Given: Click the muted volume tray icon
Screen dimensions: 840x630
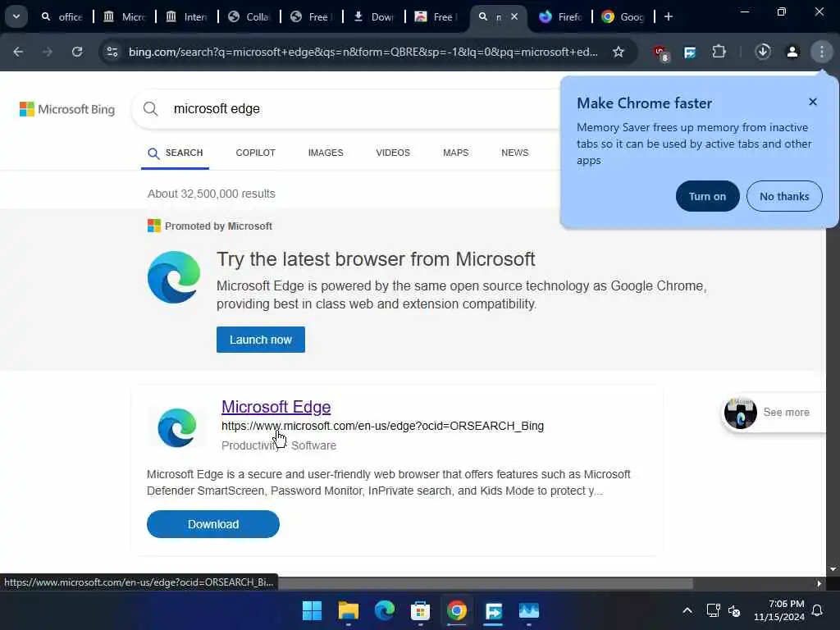Looking at the screenshot, I should 734,610.
